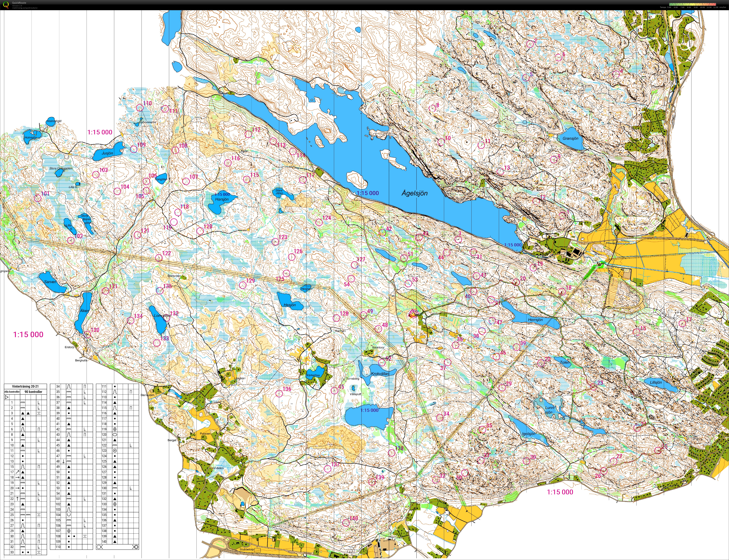Click the large '1:15 000' scale text at left
The width and height of the screenshot is (729, 560).
pos(28,334)
